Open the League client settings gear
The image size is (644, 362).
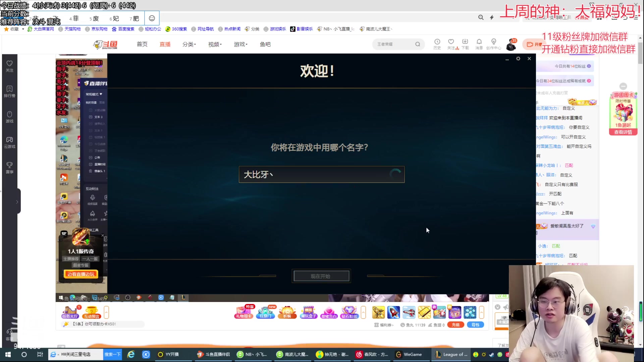point(518,58)
